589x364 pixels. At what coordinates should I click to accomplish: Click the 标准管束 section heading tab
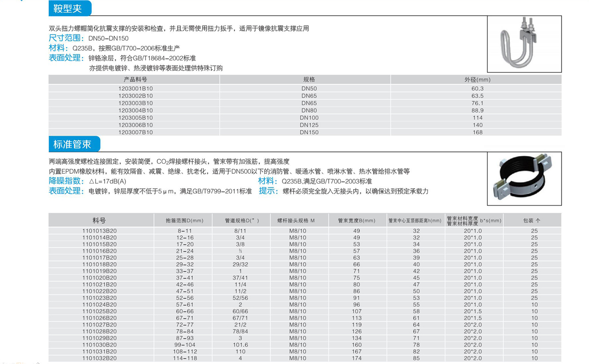point(72,144)
